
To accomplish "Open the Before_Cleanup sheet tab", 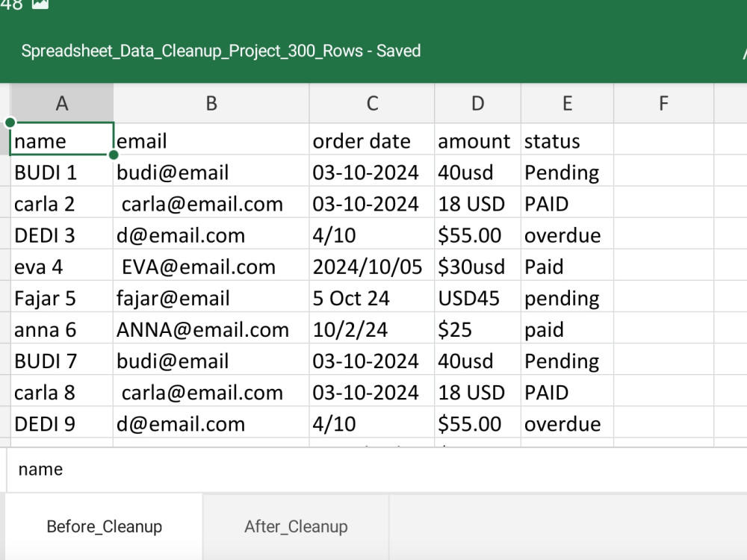I will point(105,526).
